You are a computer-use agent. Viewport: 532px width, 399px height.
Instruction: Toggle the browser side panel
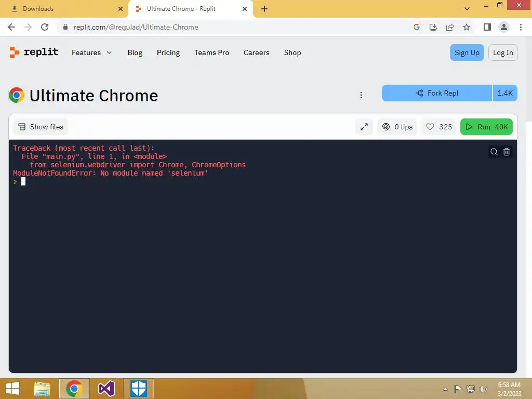point(487,27)
